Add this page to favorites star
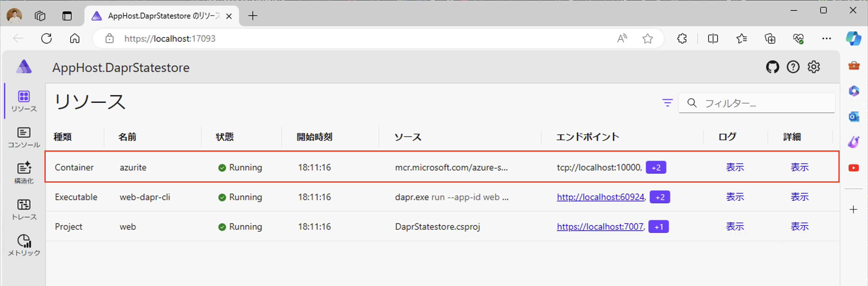868x286 pixels. [647, 38]
